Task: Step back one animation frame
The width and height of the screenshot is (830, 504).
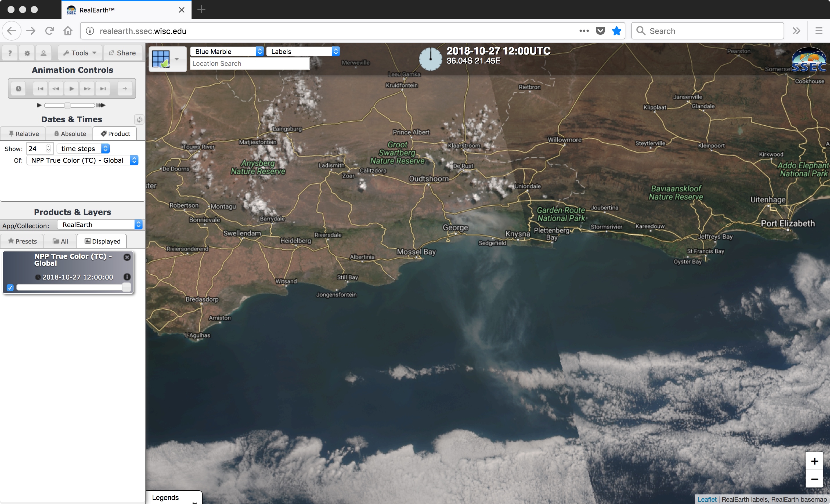Action: tap(56, 88)
